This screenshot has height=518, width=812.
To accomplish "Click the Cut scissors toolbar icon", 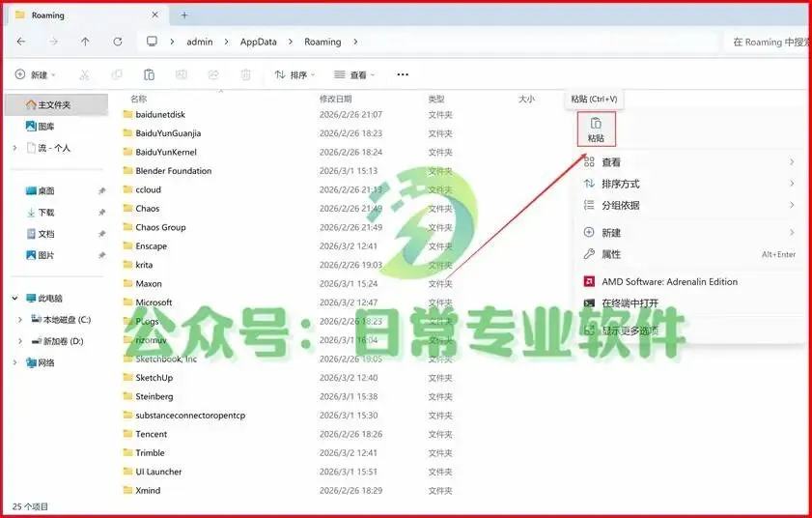I will click(84, 75).
